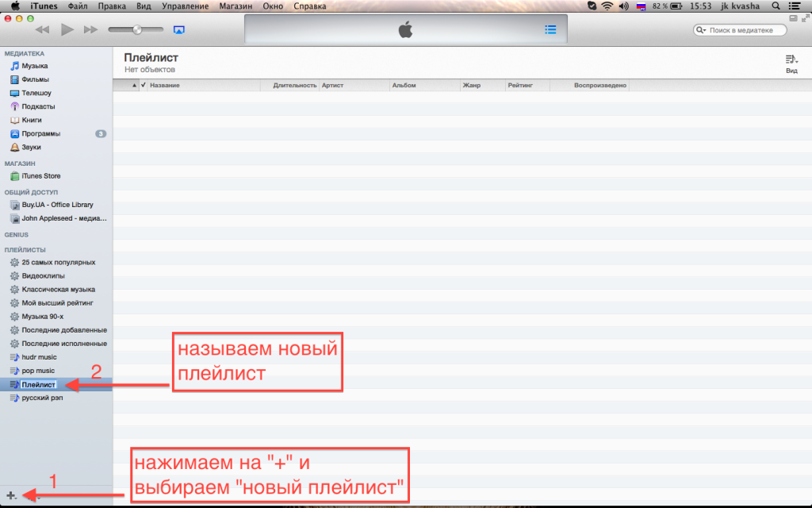Image resolution: width=812 pixels, height=508 pixels.
Task: Open the iTunes menu
Action: (x=44, y=6)
